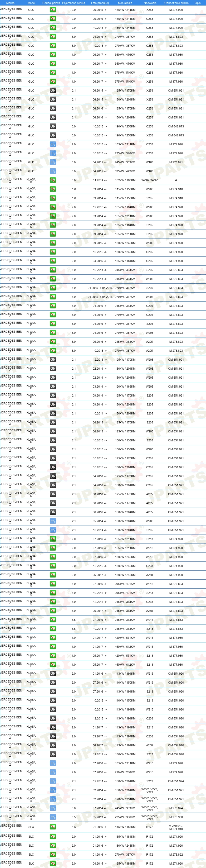Click the Pojemność silnika column header

[x=73, y=3]
